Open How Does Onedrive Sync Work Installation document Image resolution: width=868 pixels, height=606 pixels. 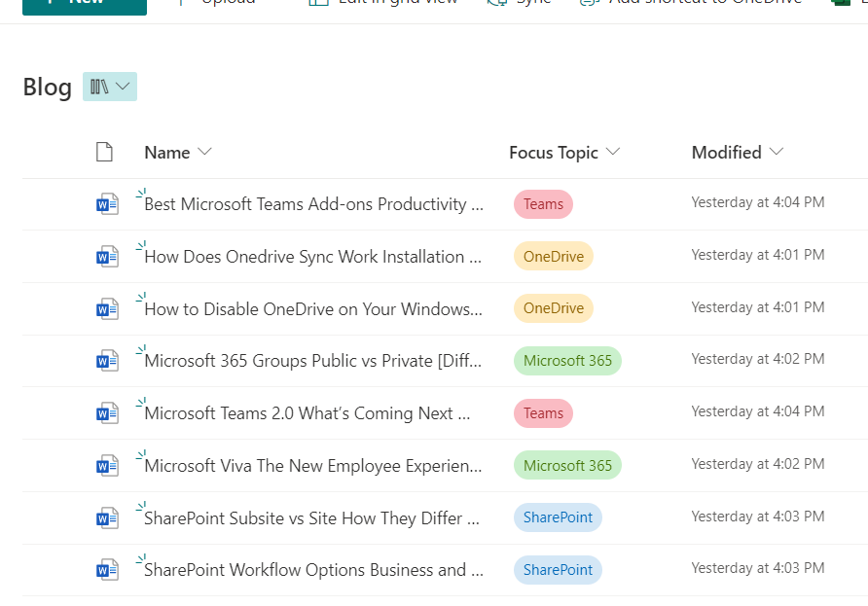[312, 257]
